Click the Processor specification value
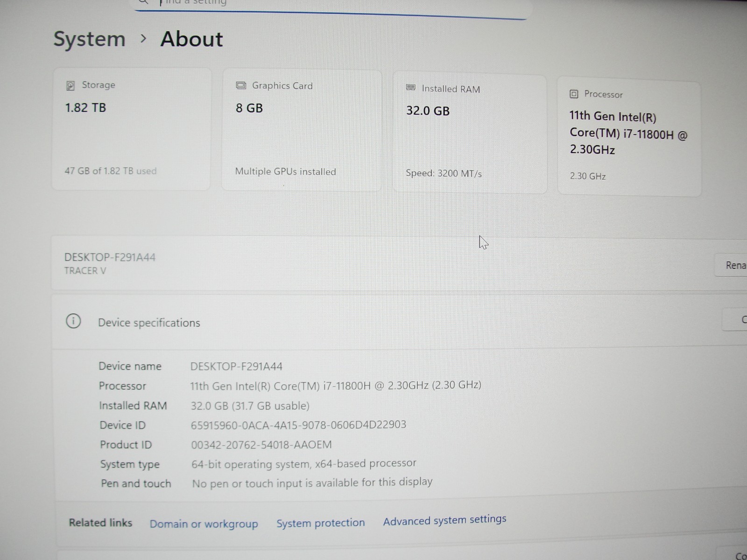747x560 pixels. pyautogui.click(x=336, y=385)
